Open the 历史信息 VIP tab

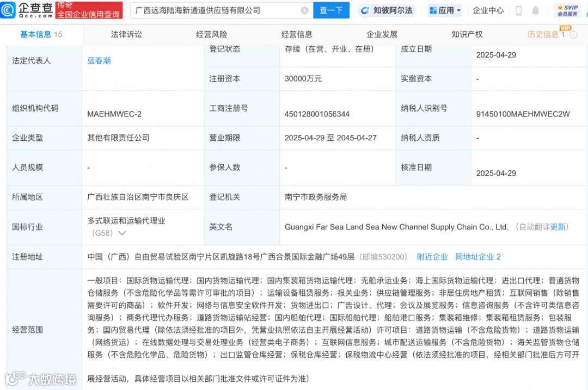[546, 34]
